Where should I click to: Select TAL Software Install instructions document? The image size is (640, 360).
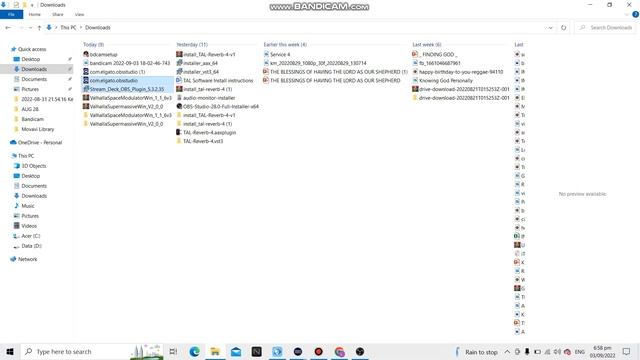tap(218, 80)
